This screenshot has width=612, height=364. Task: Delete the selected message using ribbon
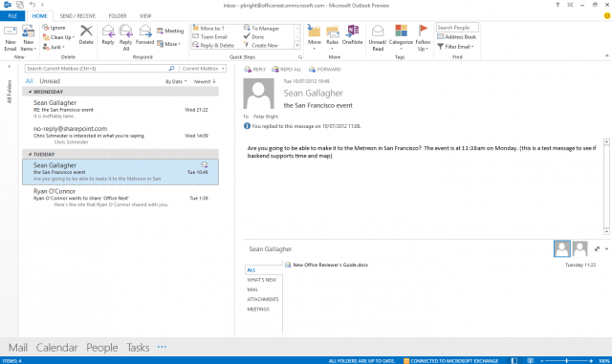[x=86, y=34]
